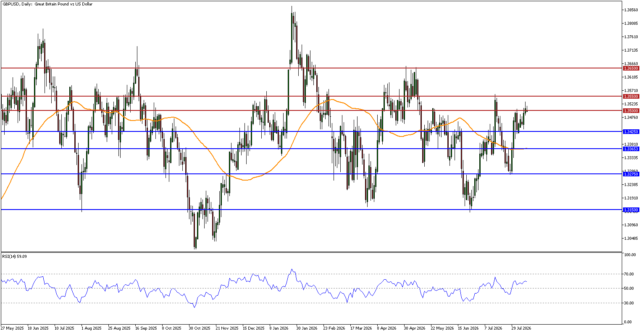This screenshot has height=333, width=644.
Task: Click the 15 Dec 2025 date label
Action: tap(253, 328)
